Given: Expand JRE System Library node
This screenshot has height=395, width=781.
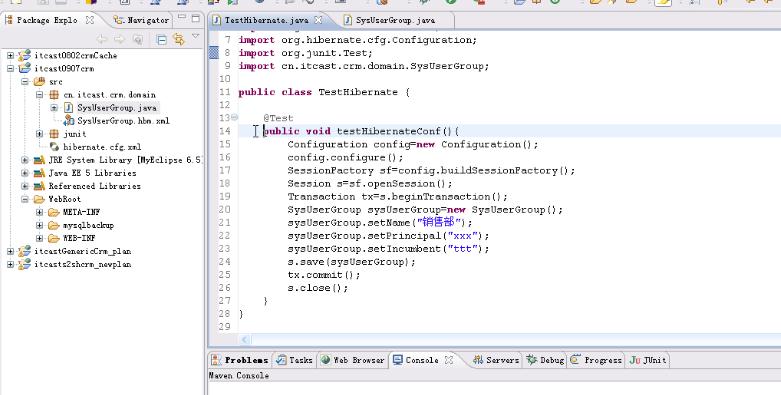Looking at the screenshot, I should coord(25,160).
